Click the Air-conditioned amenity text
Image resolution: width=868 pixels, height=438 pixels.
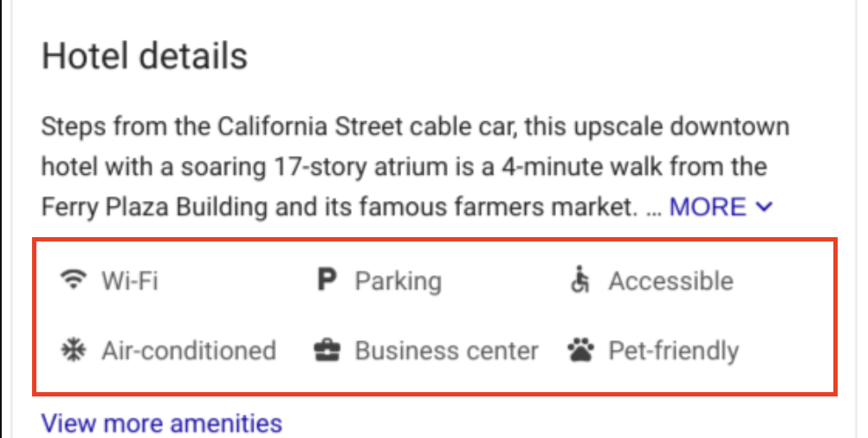tap(189, 351)
